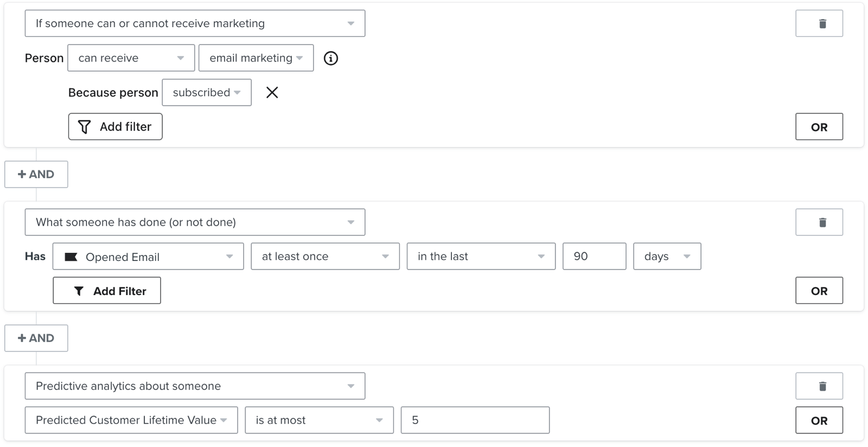Delete the marketing consent condition via trash icon
This screenshot has width=868, height=447.
[819, 23]
